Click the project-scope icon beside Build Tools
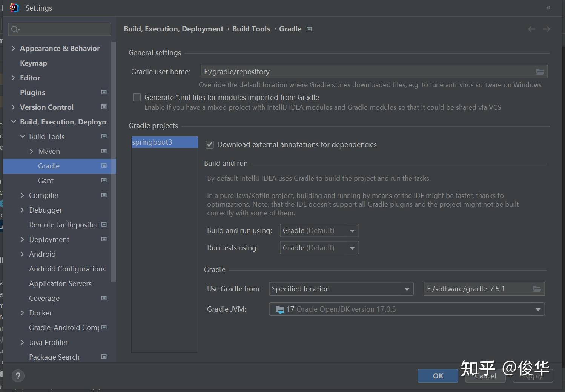Screen dimensions: 565x392 pyautogui.click(x=104, y=136)
